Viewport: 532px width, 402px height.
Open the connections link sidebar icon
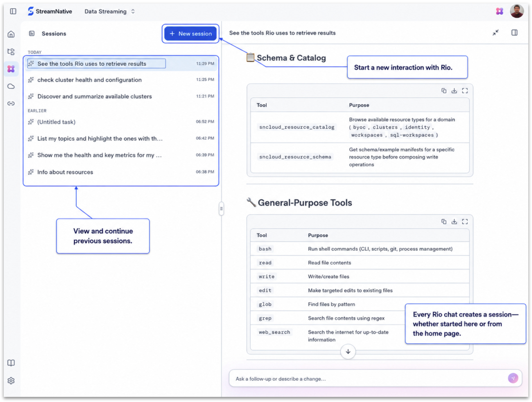tap(11, 103)
